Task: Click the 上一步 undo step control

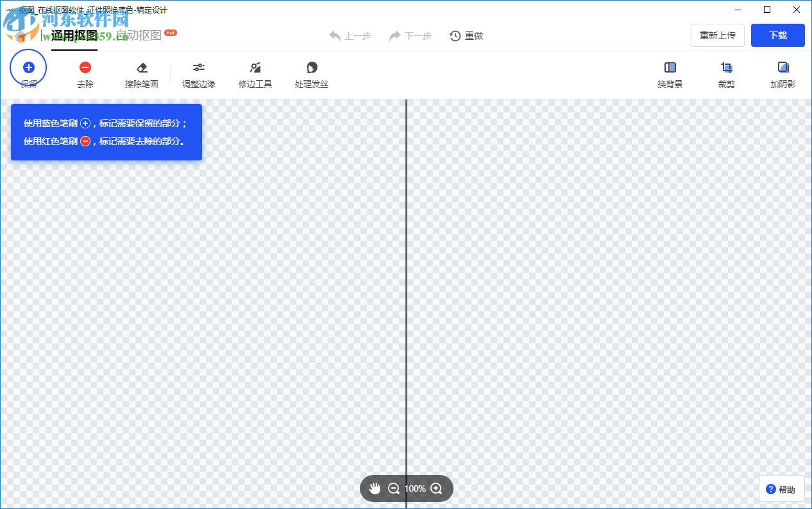Action: (x=350, y=36)
